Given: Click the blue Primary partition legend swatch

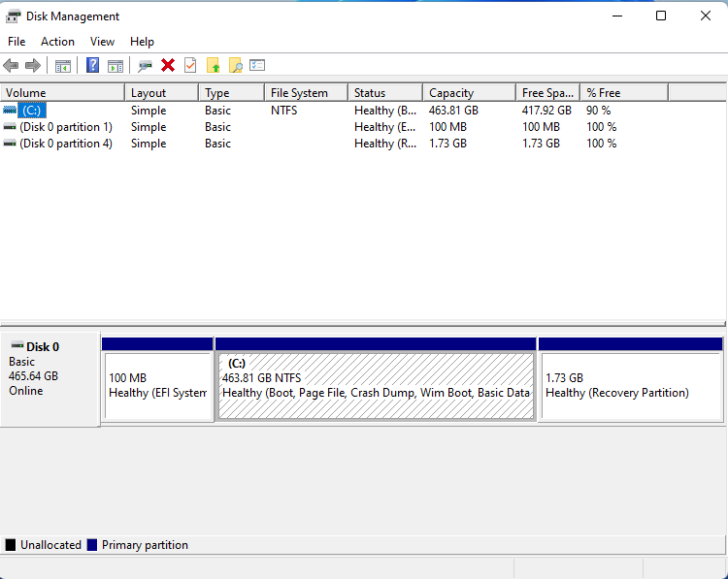Looking at the screenshot, I should (92, 545).
